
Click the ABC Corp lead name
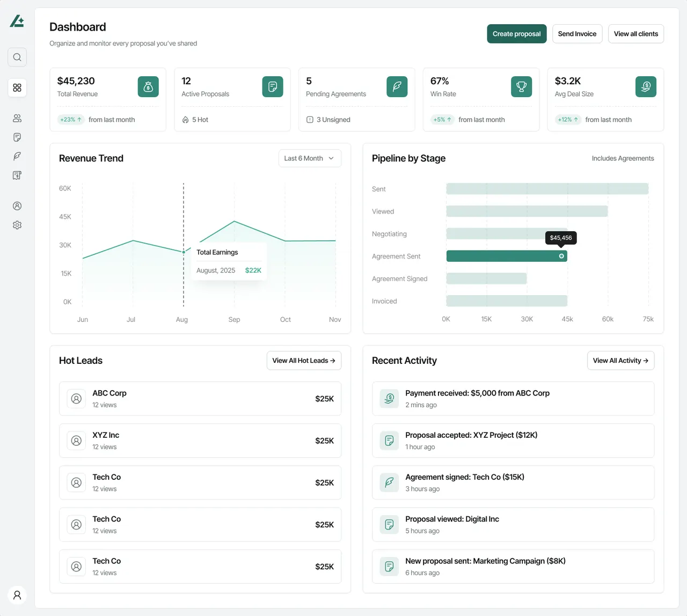click(x=109, y=393)
